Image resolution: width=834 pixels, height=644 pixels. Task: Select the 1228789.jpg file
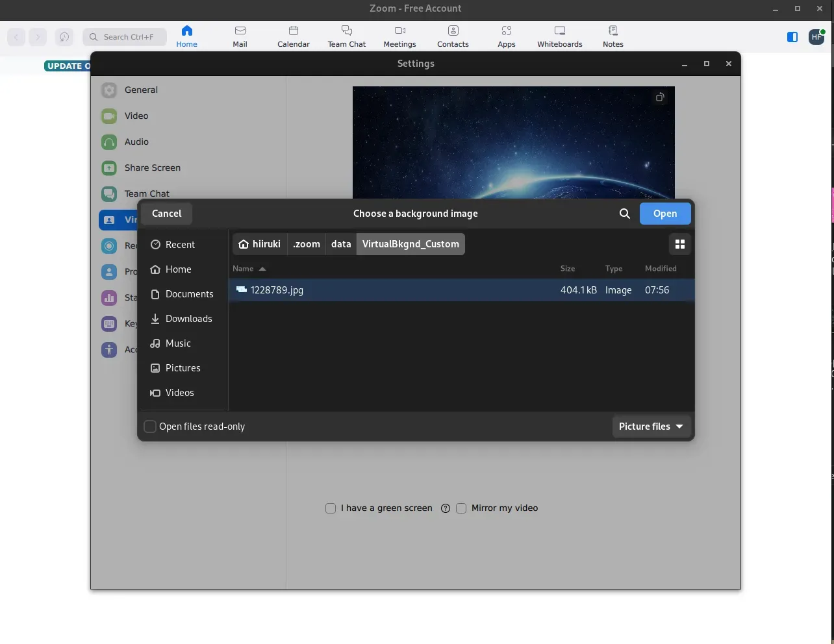tap(276, 290)
